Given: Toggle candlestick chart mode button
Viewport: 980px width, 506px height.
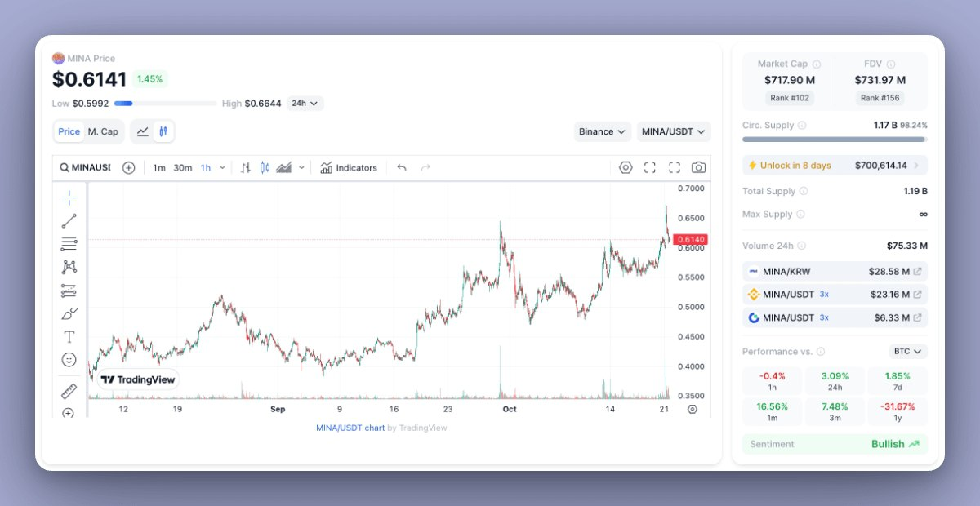Looking at the screenshot, I should (163, 131).
